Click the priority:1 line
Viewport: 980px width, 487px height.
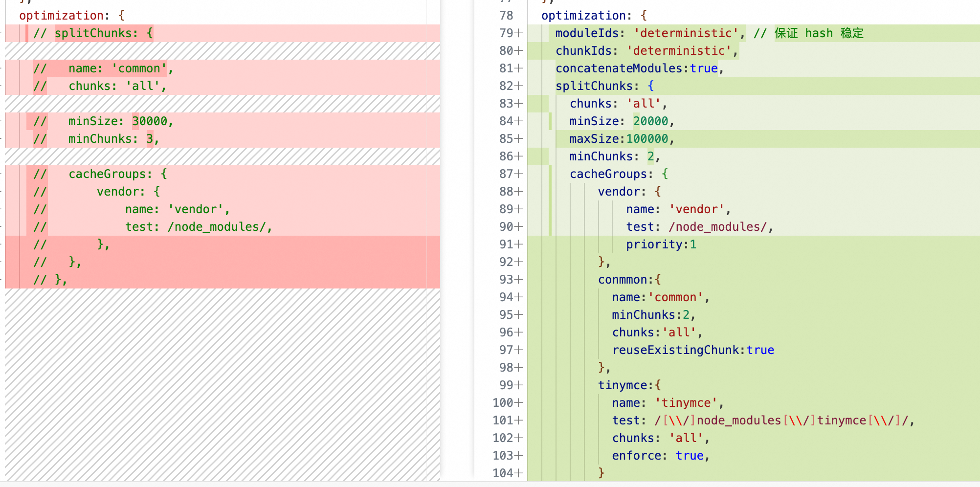coord(662,244)
